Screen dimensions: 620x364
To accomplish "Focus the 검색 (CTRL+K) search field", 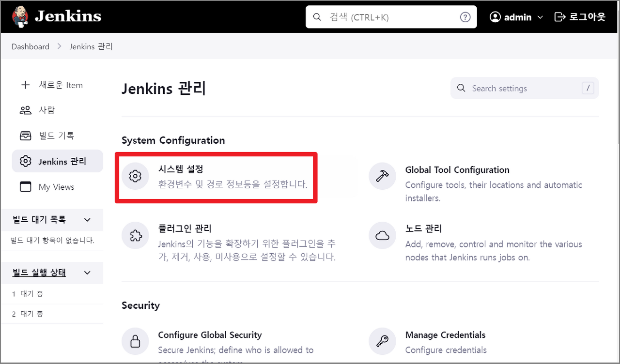I will pos(391,17).
